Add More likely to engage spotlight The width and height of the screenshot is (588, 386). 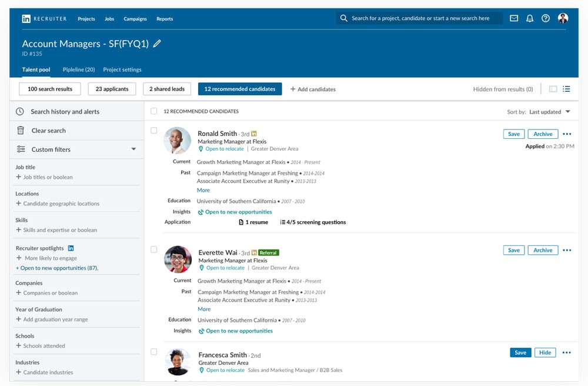[47, 258]
